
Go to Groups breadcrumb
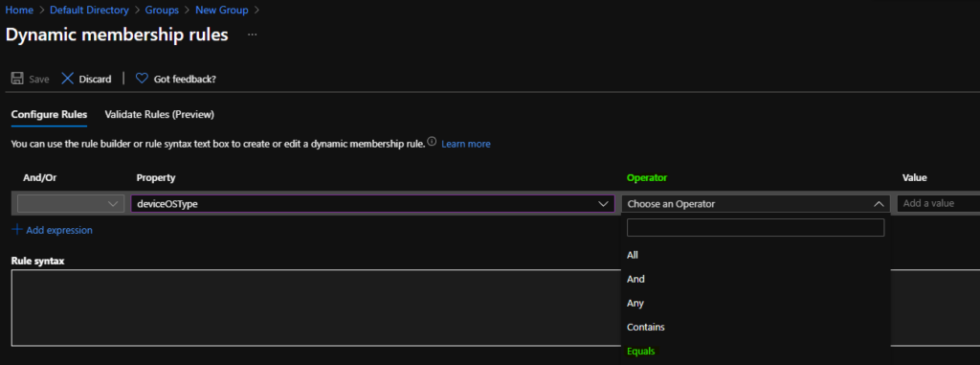[x=162, y=10]
